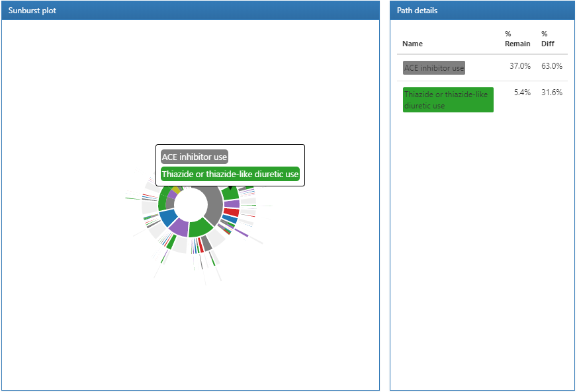The image size is (577, 392).
Task: Select the large blue inner-ring segment
Action: [168, 218]
